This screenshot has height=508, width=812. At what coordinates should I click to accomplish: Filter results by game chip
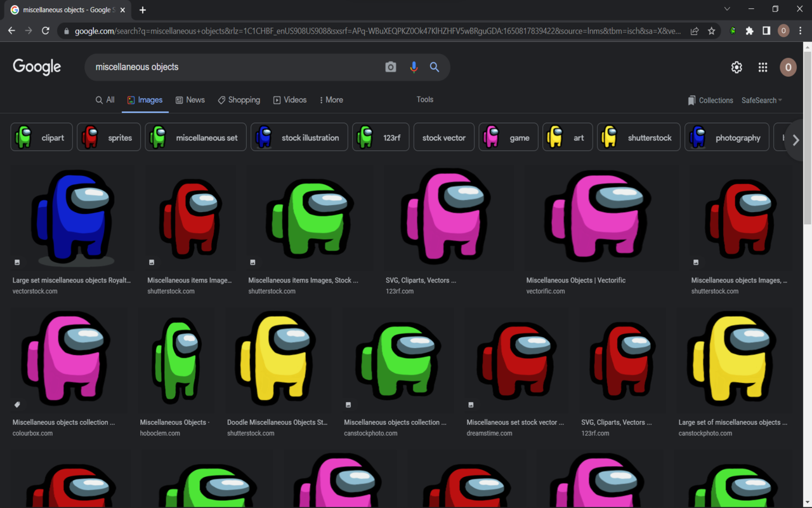tap(508, 137)
